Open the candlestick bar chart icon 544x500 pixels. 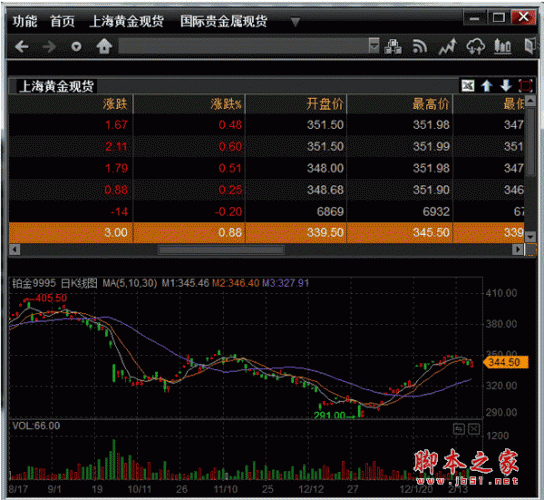[x=503, y=46]
